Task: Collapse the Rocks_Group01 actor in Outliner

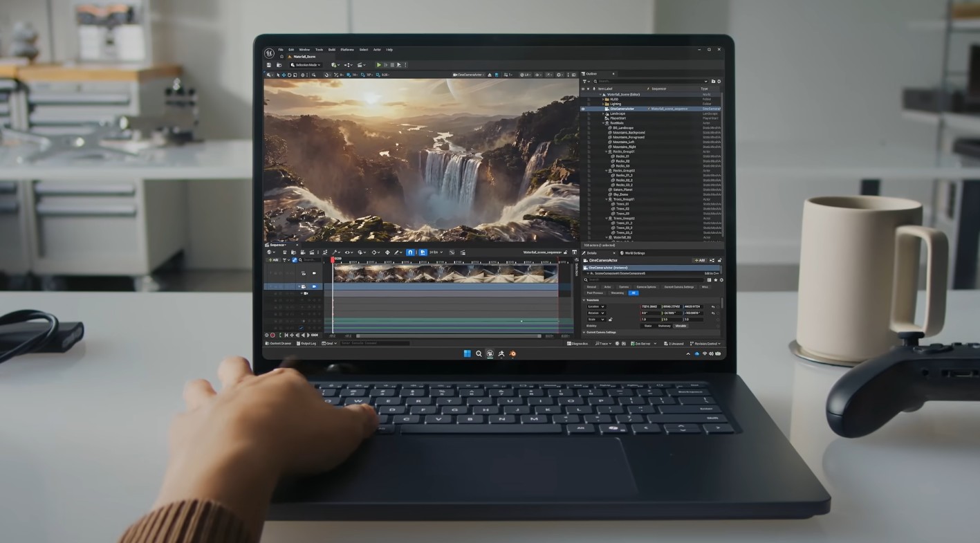Action: (607, 151)
